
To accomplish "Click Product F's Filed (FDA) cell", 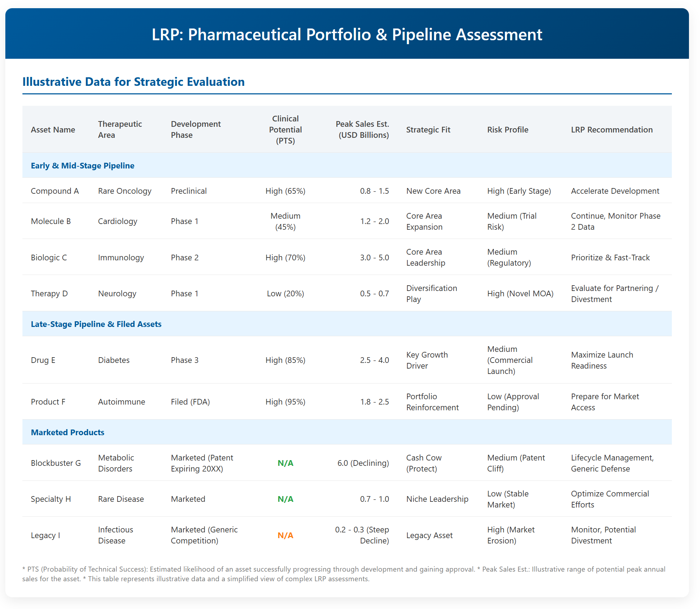I will click(190, 402).
